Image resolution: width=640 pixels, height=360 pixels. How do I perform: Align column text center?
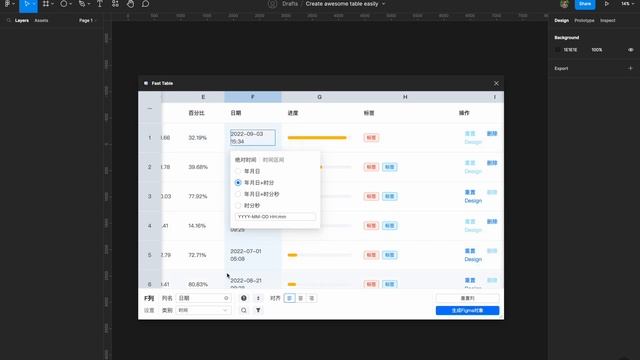pos(300,298)
